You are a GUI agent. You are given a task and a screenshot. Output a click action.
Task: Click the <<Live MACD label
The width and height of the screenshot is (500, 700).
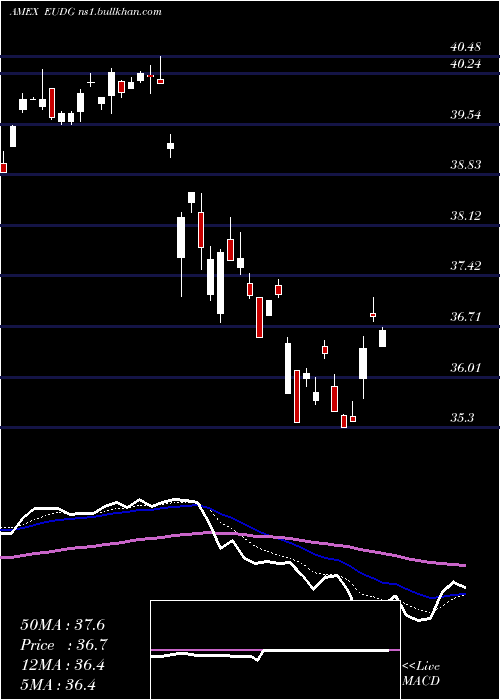pos(421,673)
